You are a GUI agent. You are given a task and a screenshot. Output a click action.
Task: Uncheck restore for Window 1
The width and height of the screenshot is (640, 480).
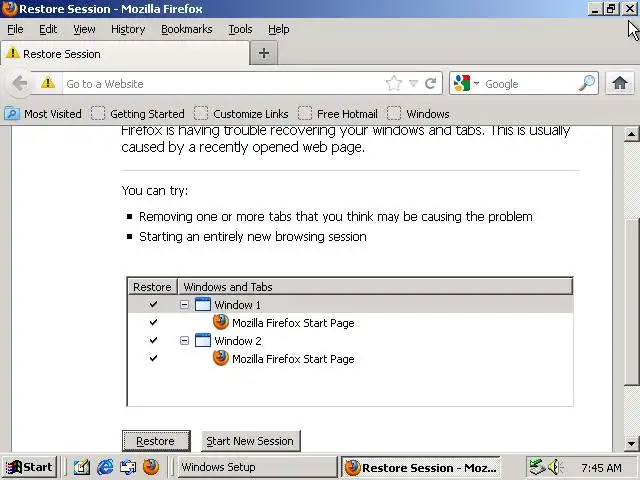[153, 304]
